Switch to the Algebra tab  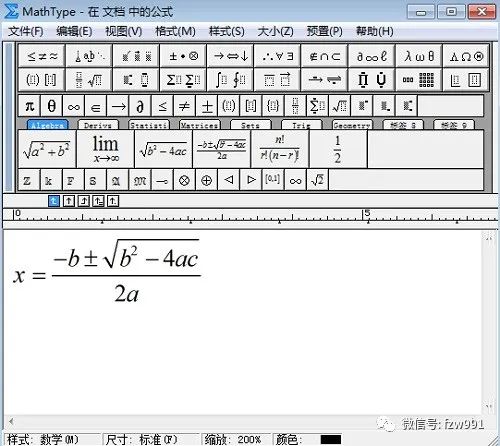(47, 125)
